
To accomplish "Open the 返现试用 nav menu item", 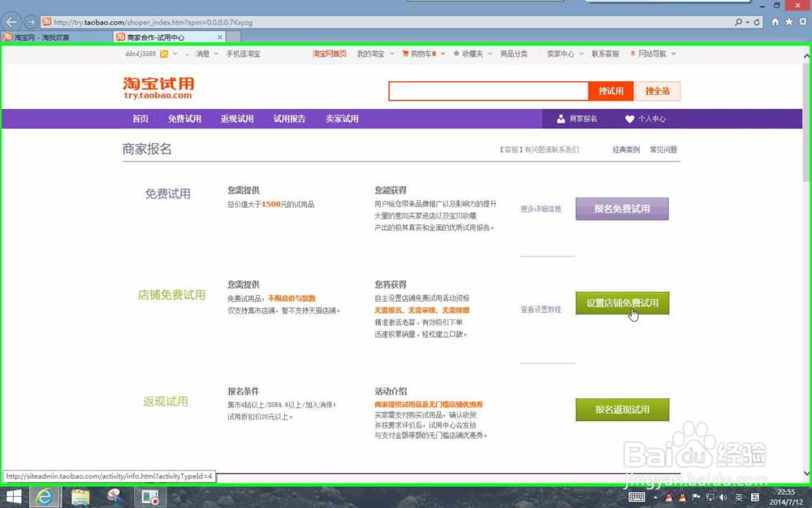I will pos(237,119).
